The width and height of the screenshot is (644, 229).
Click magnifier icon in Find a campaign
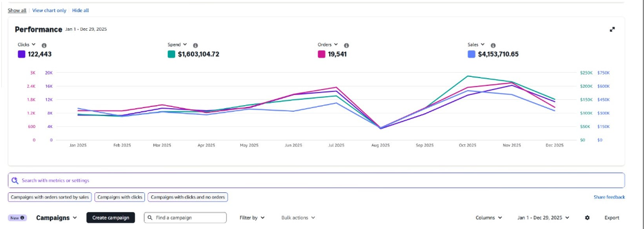(x=150, y=218)
